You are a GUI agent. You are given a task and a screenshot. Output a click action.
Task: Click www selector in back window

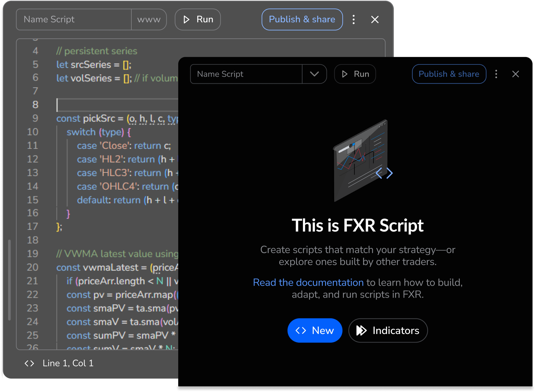click(x=149, y=19)
